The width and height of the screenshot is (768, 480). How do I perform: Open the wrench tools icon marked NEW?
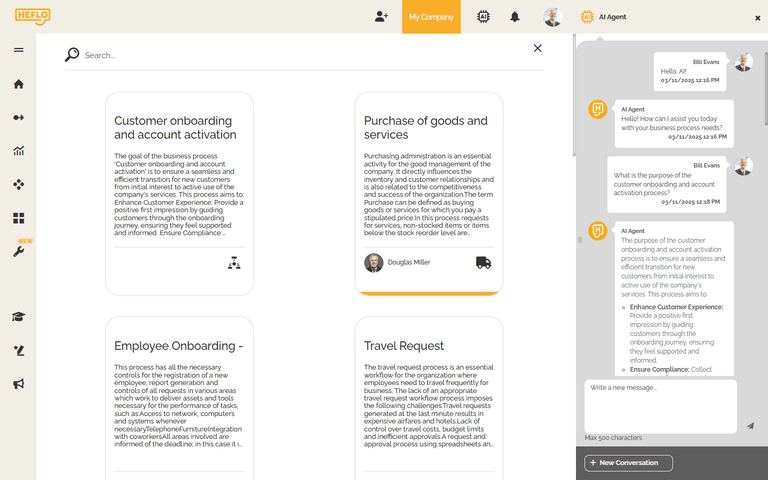(x=18, y=251)
